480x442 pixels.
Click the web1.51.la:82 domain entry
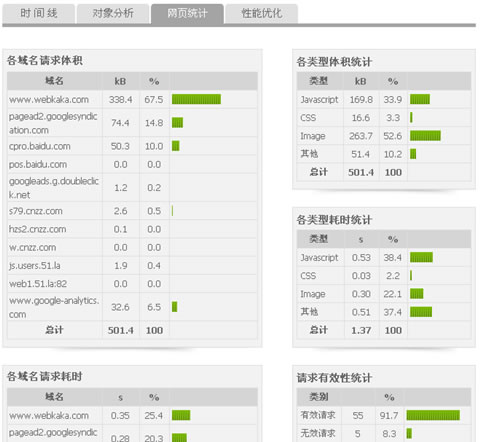point(38,284)
